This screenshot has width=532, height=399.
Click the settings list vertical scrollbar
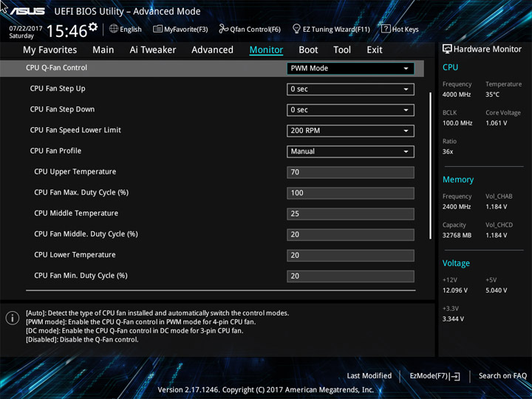[x=430, y=166]
